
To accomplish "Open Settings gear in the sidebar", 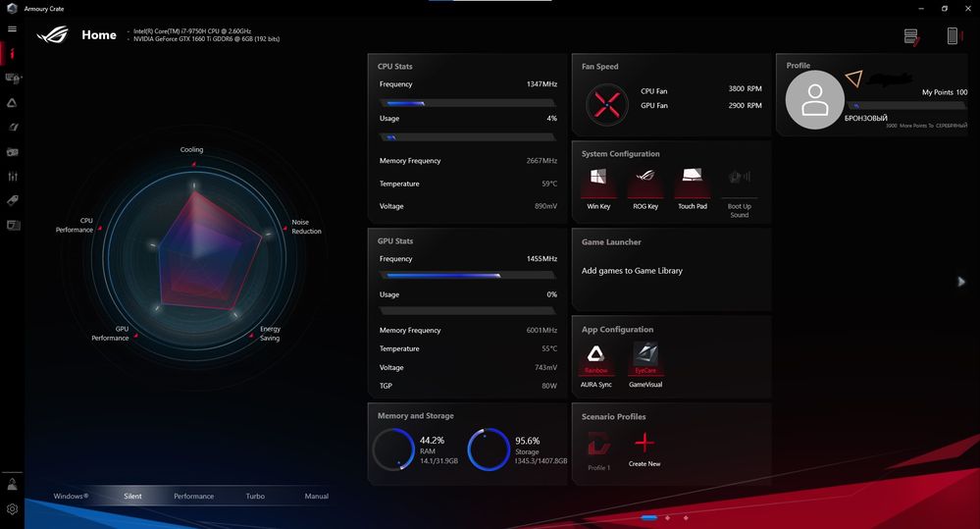I will (12, 509).
